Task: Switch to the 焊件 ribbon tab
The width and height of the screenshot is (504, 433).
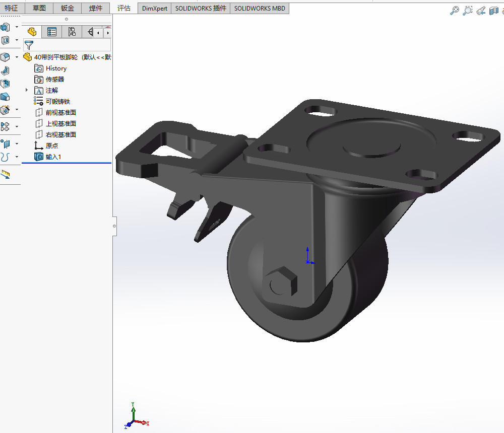Action: (95, 8)
